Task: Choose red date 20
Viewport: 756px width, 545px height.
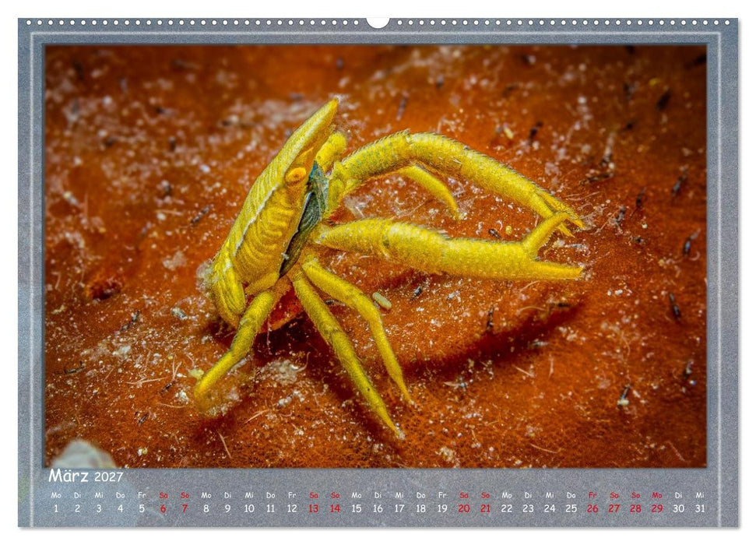Action: 464,508
